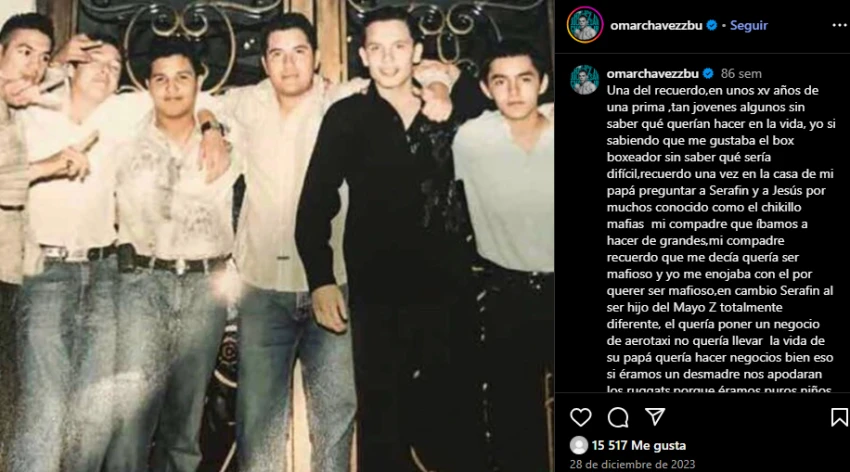Click the group photo of the post
This screenshot has height=472, width=850.
[x=277, y=236]
